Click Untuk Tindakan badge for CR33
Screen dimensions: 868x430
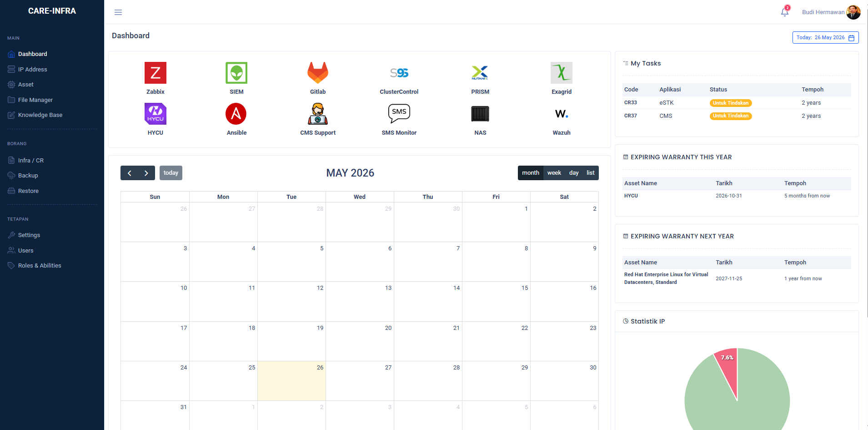(731, 103)
